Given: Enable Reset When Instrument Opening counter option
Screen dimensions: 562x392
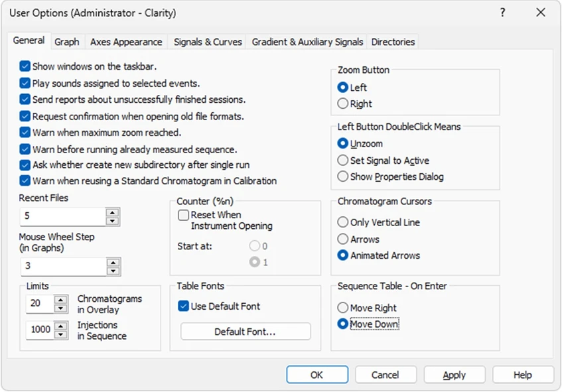Looking at the screenshot, I should (x=183, y=216).
